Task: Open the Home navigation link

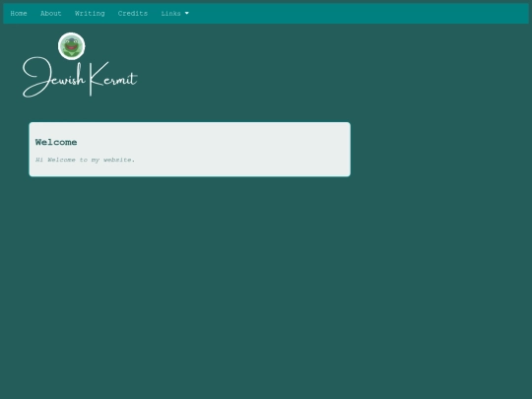Action: pos(19,14)
